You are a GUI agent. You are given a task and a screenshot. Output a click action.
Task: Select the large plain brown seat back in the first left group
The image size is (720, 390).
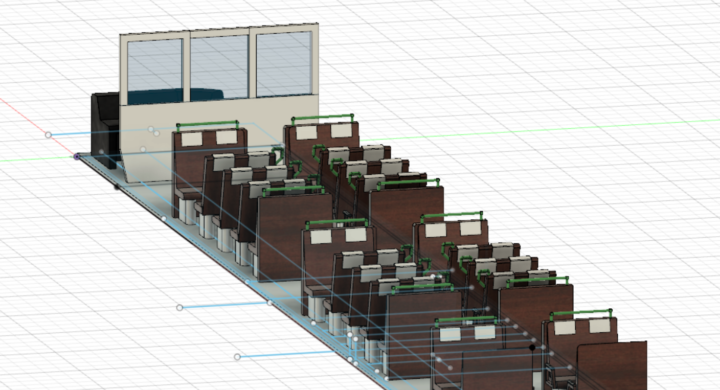(x=296, y=236)
